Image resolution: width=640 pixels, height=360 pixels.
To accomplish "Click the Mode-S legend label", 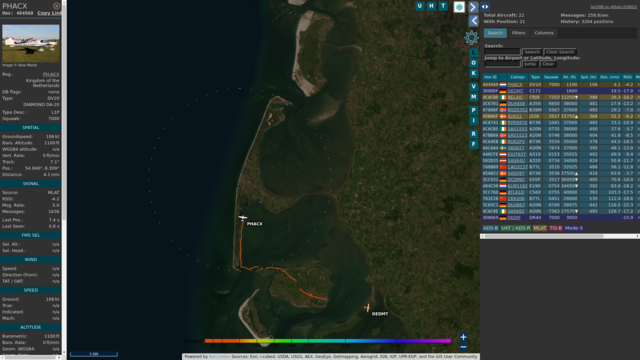I will [574, 228].
